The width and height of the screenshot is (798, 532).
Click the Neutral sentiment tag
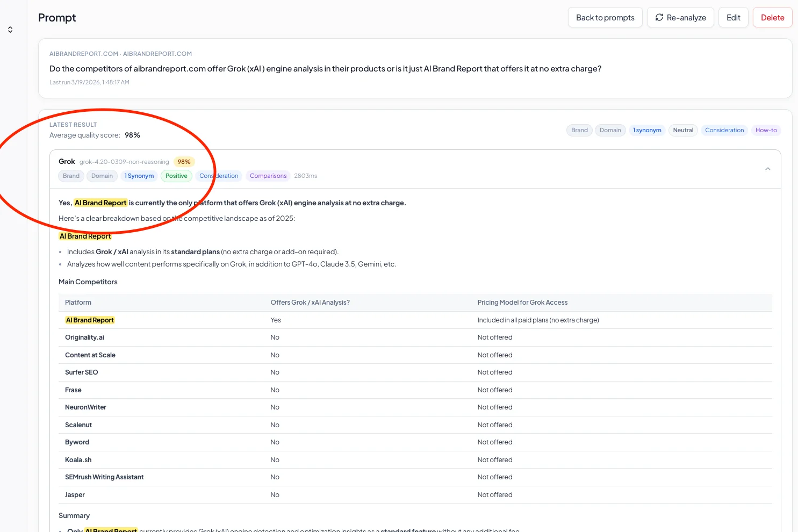tap(683, 130)
